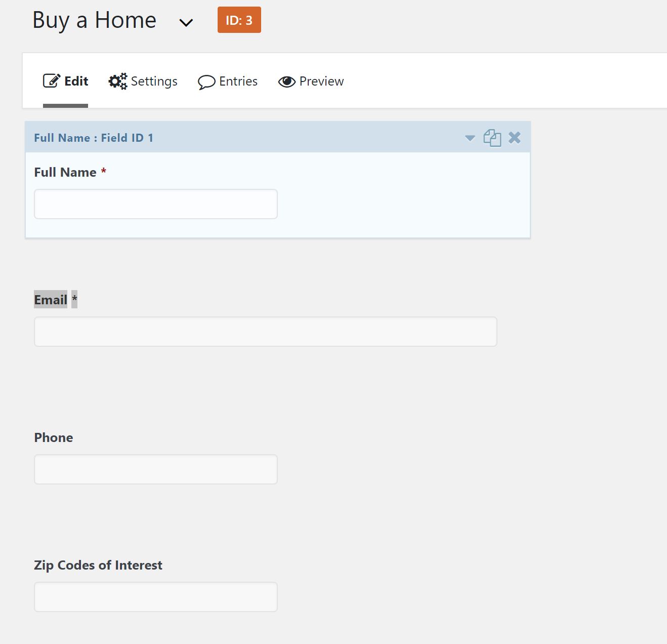This screenshot has width=667, height=644.
Task: Click the Buy a Home form title
Action: pyautogui.click(x=94, y=21)
